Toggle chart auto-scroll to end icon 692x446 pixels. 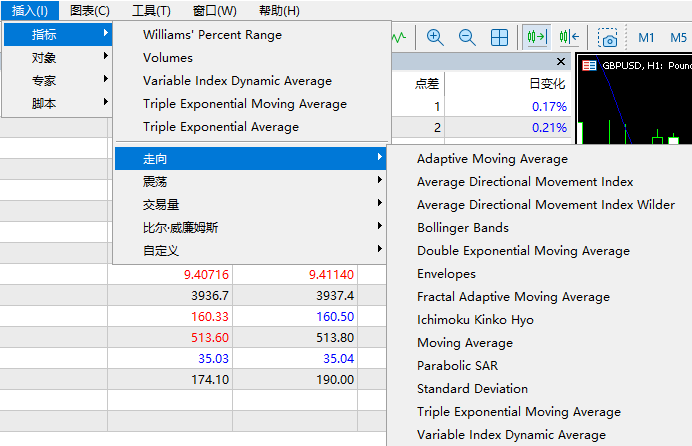[537, 37]
